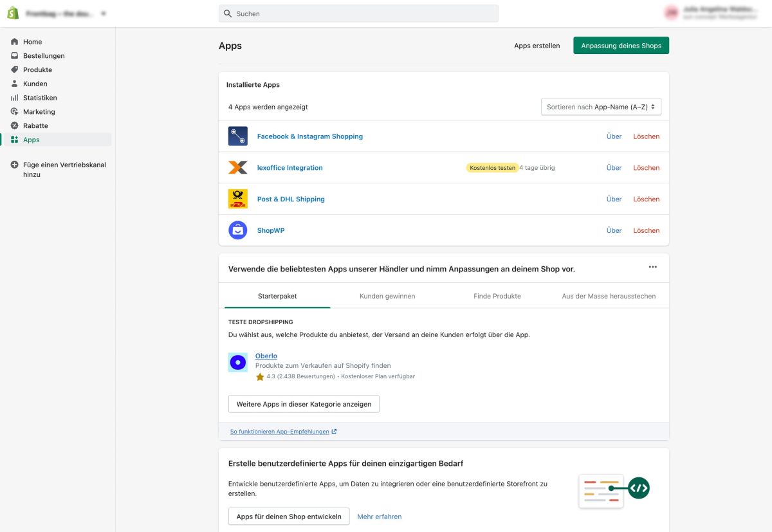Click the Kostenlos testen badge
The height and width of the screenshot is (532, 772).
pyautogui.click(x=492, y=168)
